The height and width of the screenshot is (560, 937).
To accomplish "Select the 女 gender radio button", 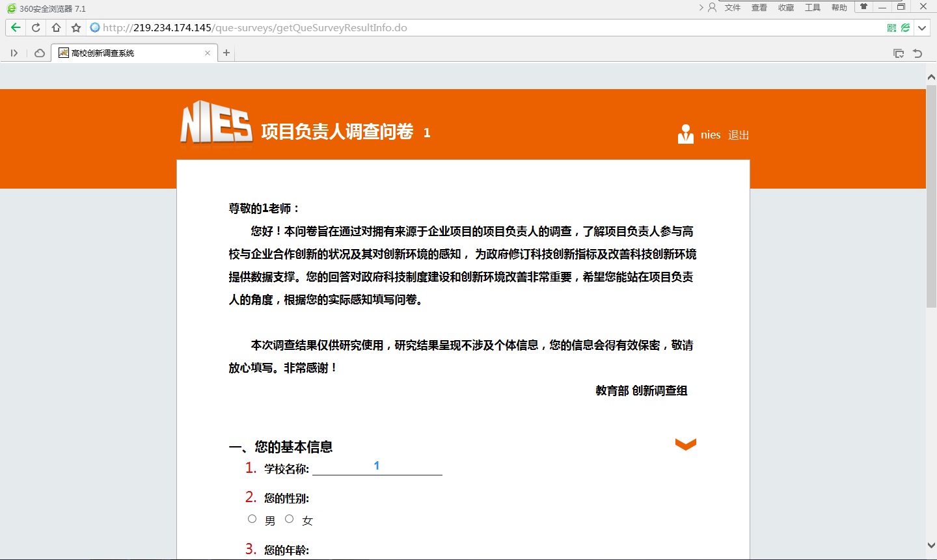I will tap(289, 518).
